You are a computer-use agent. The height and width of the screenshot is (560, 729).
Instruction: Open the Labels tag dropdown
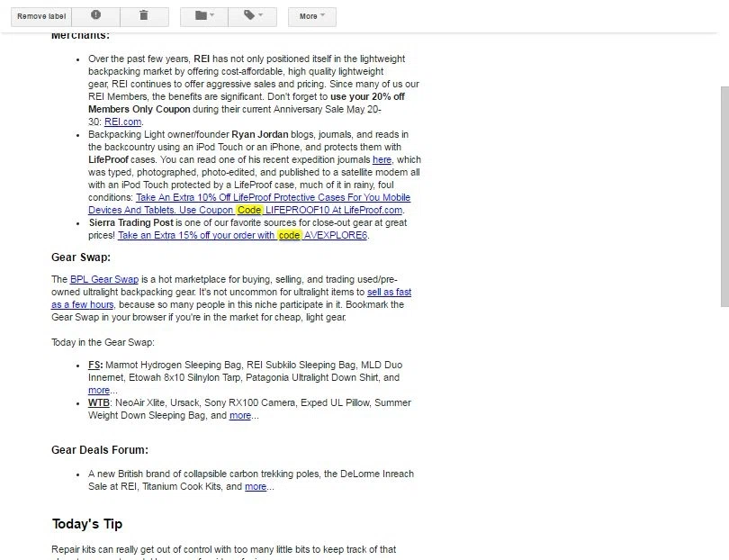click(x=253, y=16)
